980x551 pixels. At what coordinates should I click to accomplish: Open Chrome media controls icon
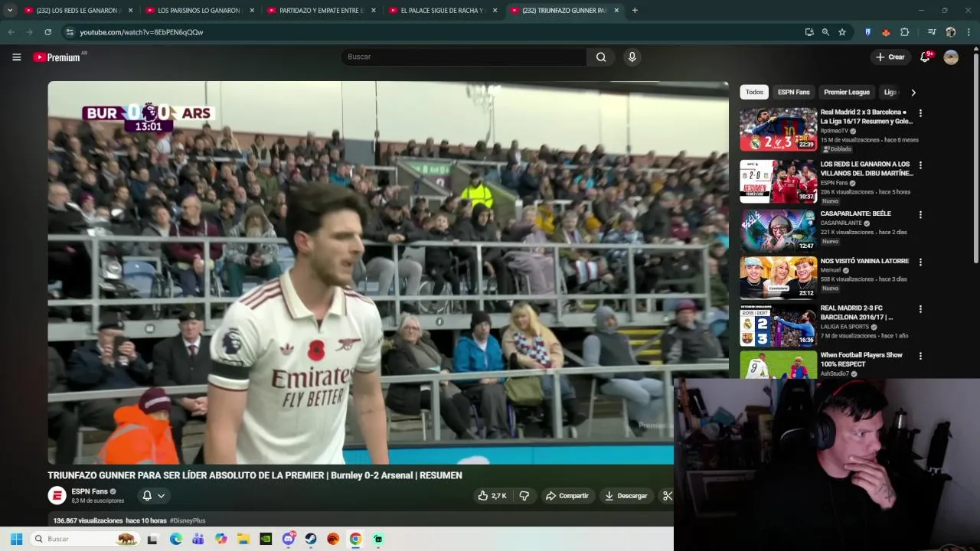932,32
